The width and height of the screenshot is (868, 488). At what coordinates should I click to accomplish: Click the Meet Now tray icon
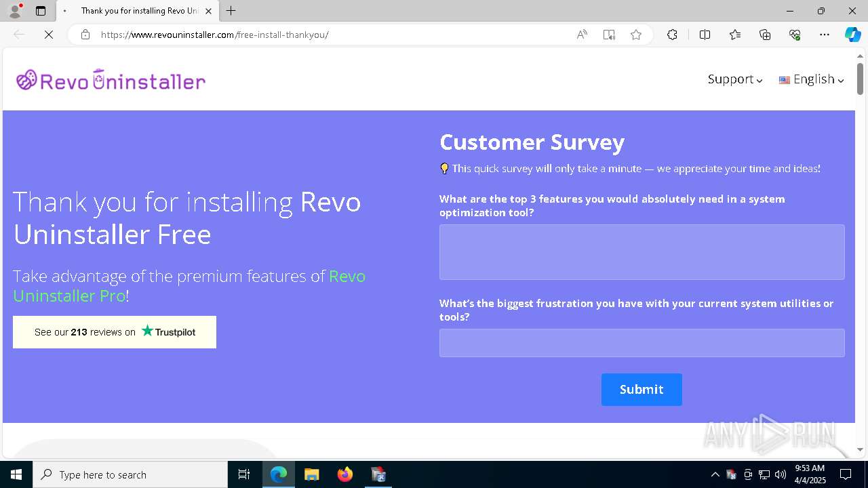(x=748, y=474)
